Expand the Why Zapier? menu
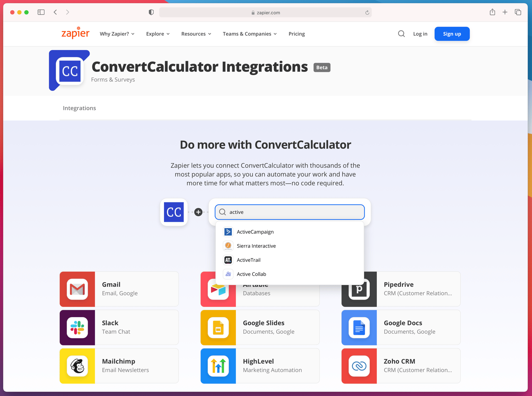532x396 pixels. [117, 34]
